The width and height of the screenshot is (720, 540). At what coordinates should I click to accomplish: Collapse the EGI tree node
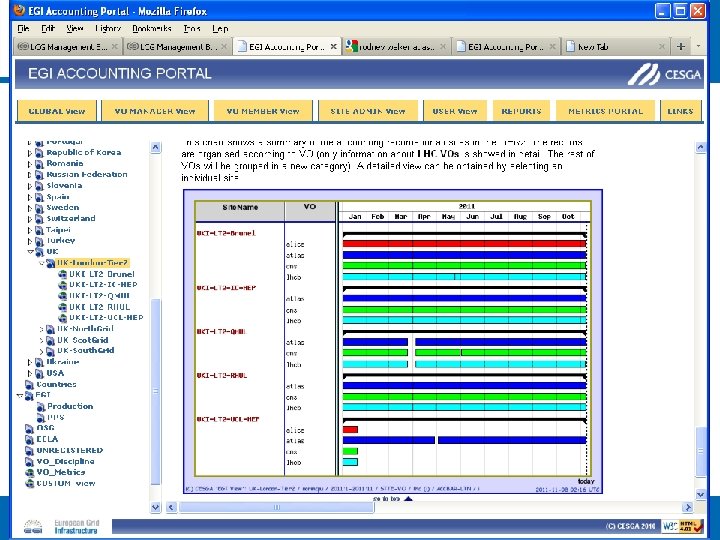(x=20, y=395)
